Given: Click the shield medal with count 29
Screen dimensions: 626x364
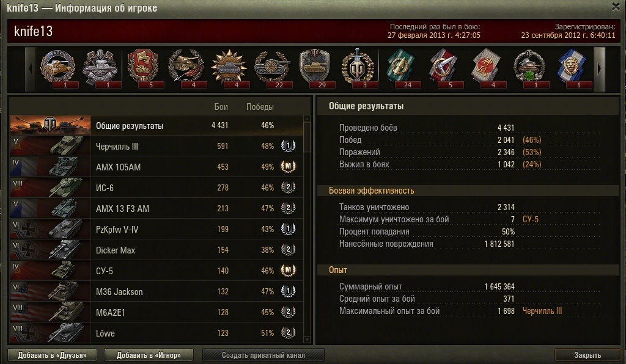Looking at the screenshot, I should pos(315,67).
